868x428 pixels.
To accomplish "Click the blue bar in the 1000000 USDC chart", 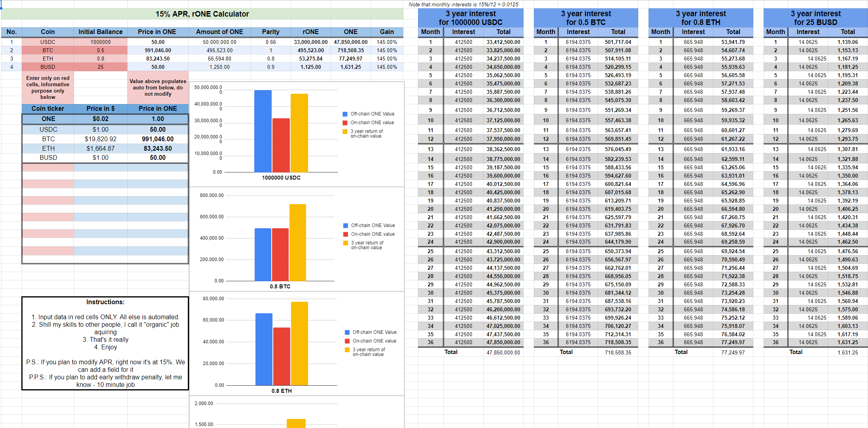I will [x=263, y=131].
